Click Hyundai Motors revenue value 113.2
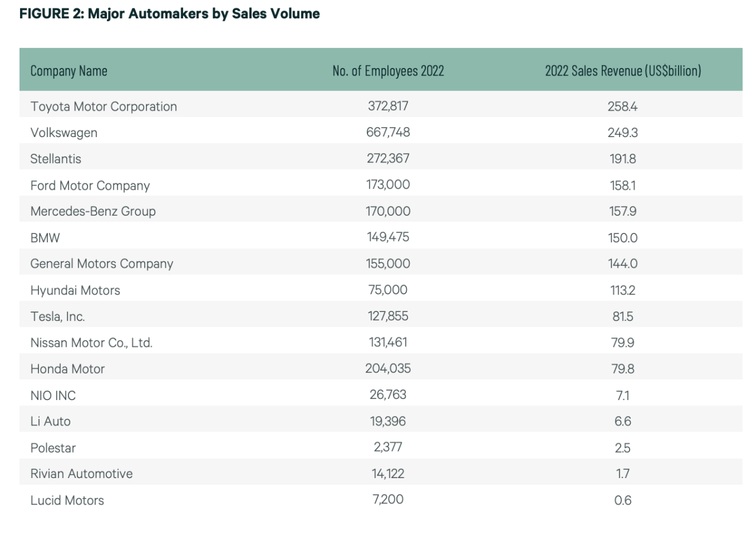Image resolution: width=756 pixels, height=536 pixels. pos(623,290)
